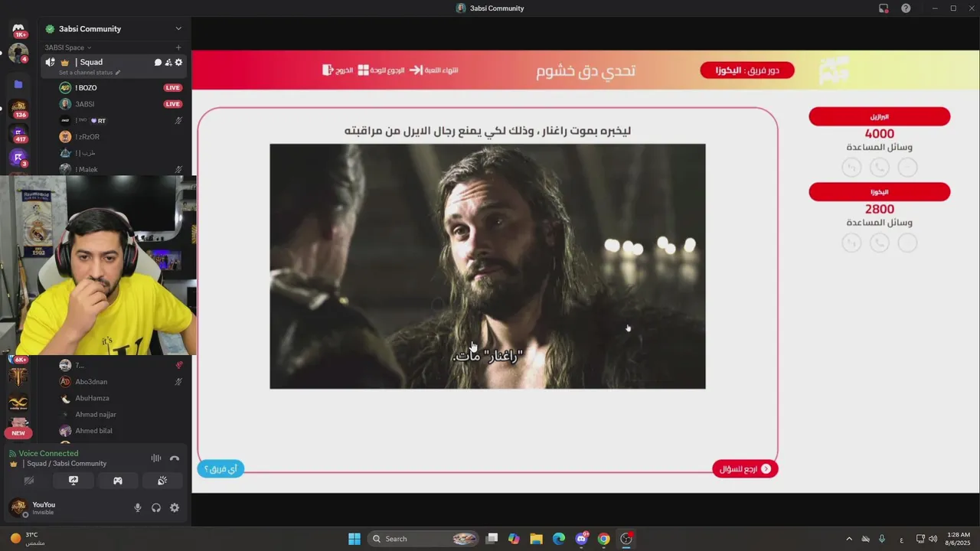
Task: Watch ! BOZO's LIVE stream
Action: pyautogui.click(x=173, y=88)
